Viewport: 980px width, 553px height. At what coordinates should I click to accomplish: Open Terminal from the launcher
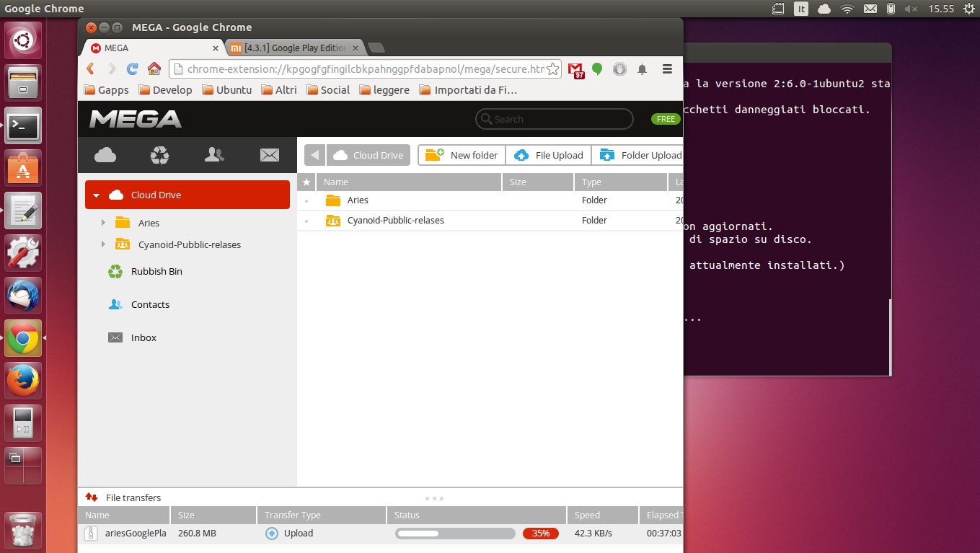24,125
